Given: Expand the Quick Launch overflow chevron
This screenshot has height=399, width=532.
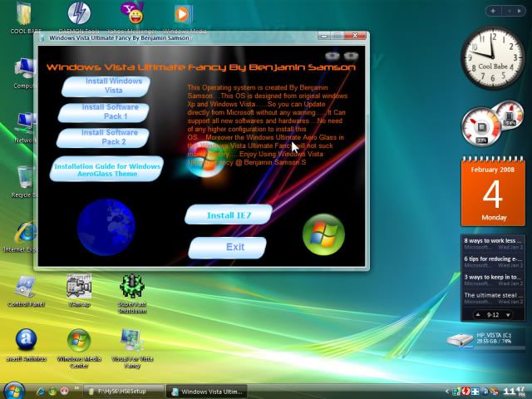Looking at the screenshot, I should tap(76, 388).
